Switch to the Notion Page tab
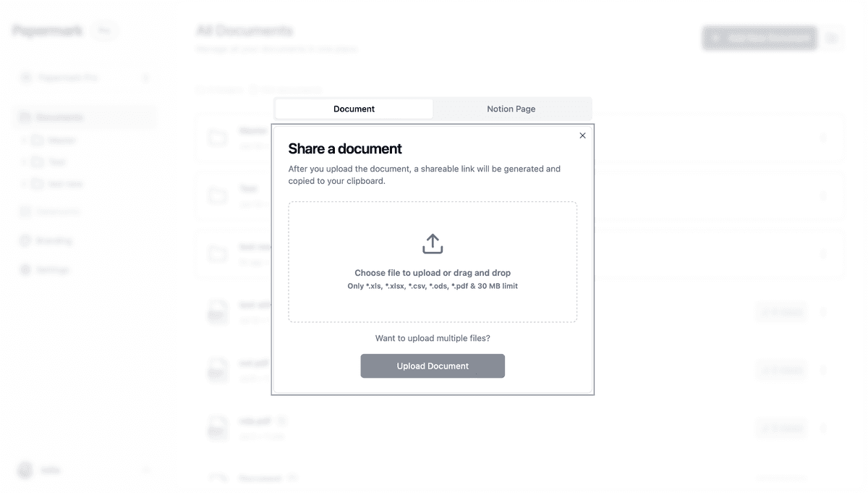 tap(511, 109)
